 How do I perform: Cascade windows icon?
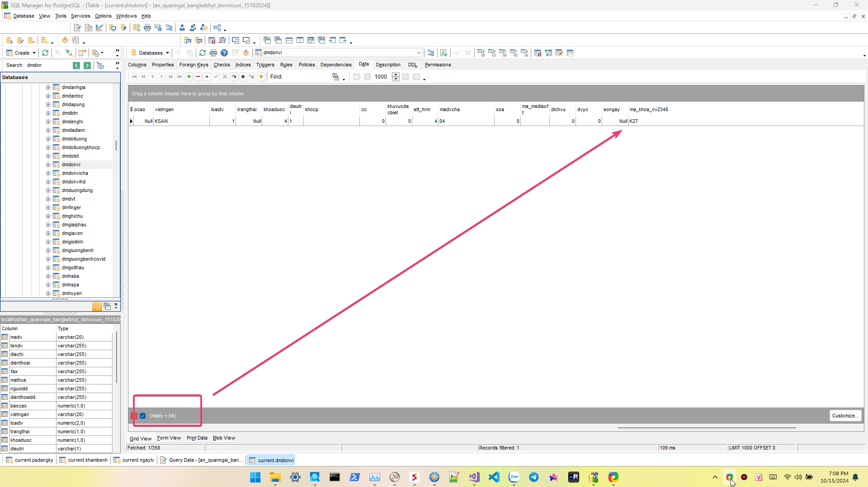(278, 40)
